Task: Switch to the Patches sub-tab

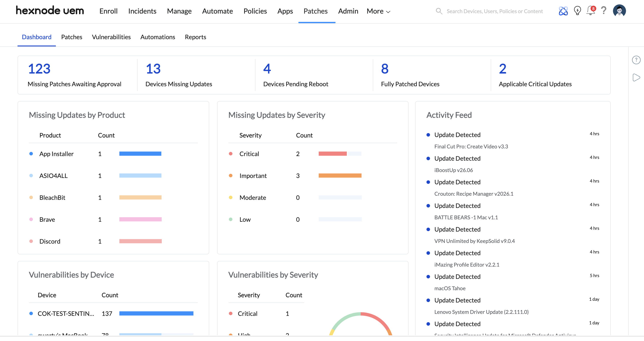Action: click(x=71, y=37)
